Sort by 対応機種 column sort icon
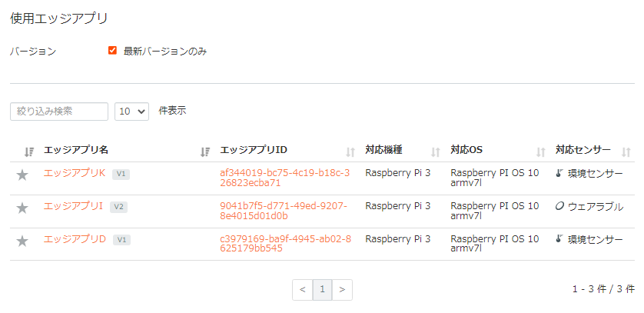The width and height of the screenshot is (644, 313). coord(436,152)
